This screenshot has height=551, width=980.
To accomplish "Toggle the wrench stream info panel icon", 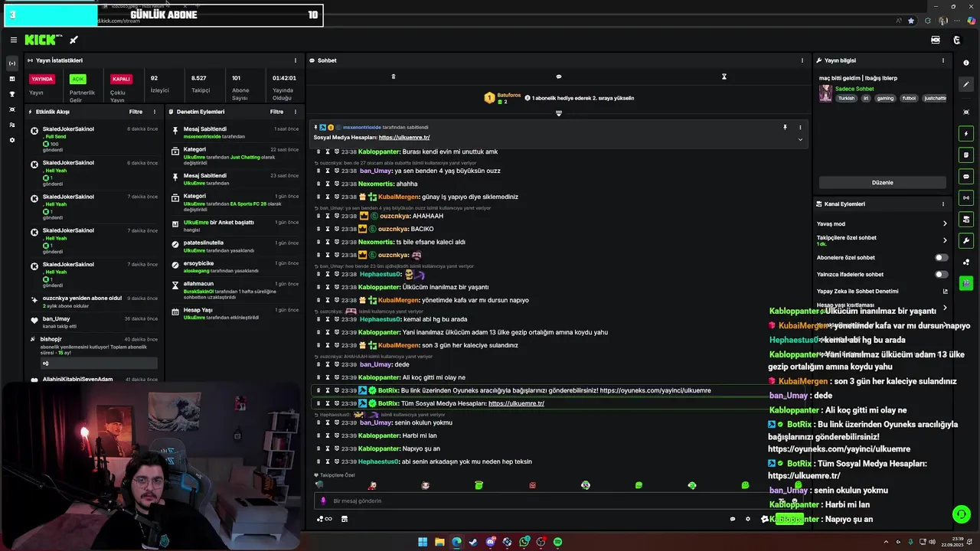I will 966,241.
